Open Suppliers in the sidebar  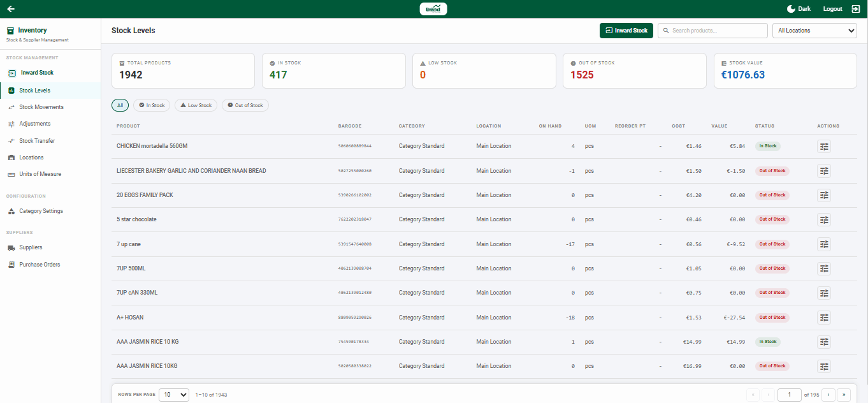(50, 247)
